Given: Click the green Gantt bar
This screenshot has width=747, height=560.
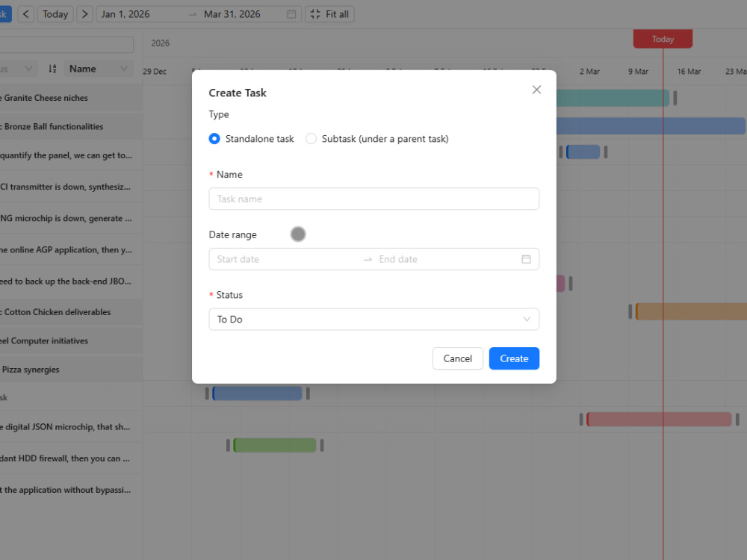Looking at the screenshot, I should coord(275,445).
